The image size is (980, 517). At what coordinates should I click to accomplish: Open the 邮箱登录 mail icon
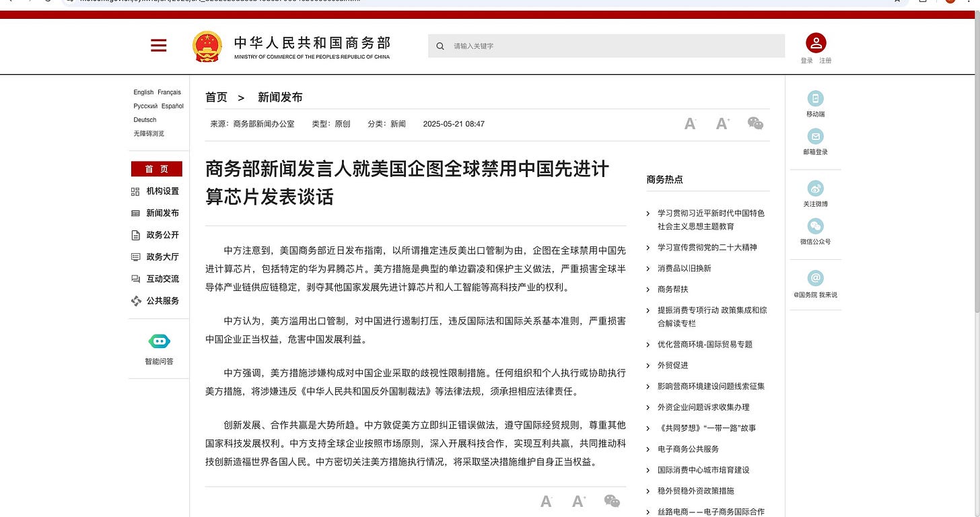point(816,137)
